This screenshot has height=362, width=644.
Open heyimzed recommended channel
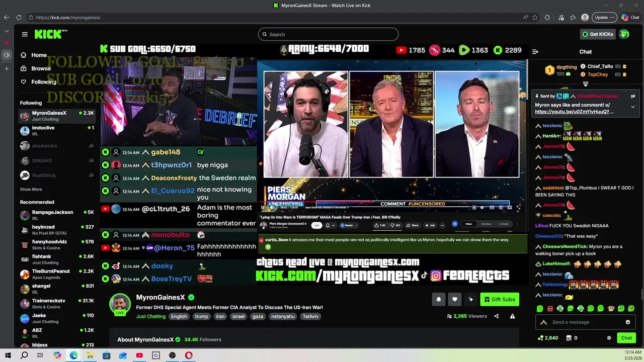click(x=57, y=230)
